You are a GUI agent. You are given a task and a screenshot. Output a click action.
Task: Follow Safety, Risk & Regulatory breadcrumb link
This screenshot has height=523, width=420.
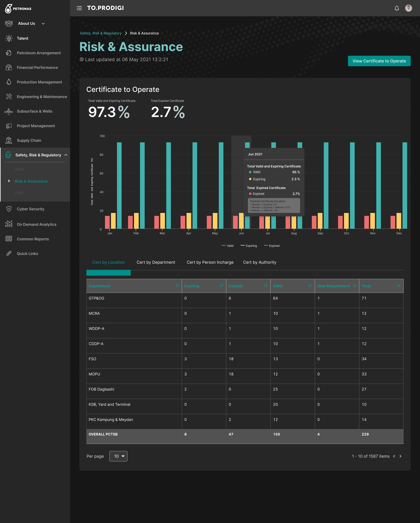(101, 33)
